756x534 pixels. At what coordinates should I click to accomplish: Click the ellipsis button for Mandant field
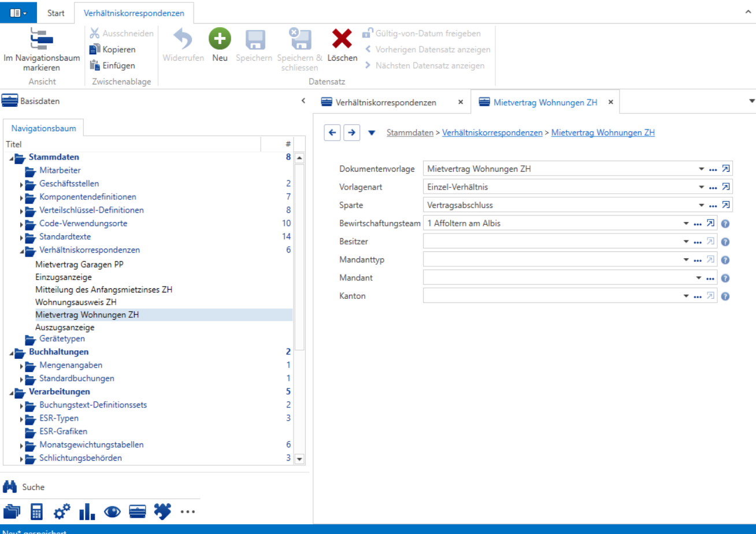[x=710, y=278]
